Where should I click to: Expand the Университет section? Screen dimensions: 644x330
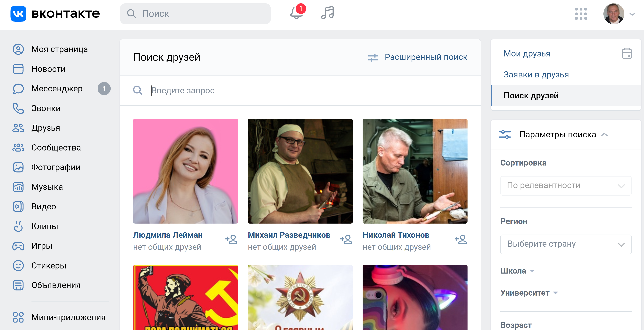click(x=529, y=293)
